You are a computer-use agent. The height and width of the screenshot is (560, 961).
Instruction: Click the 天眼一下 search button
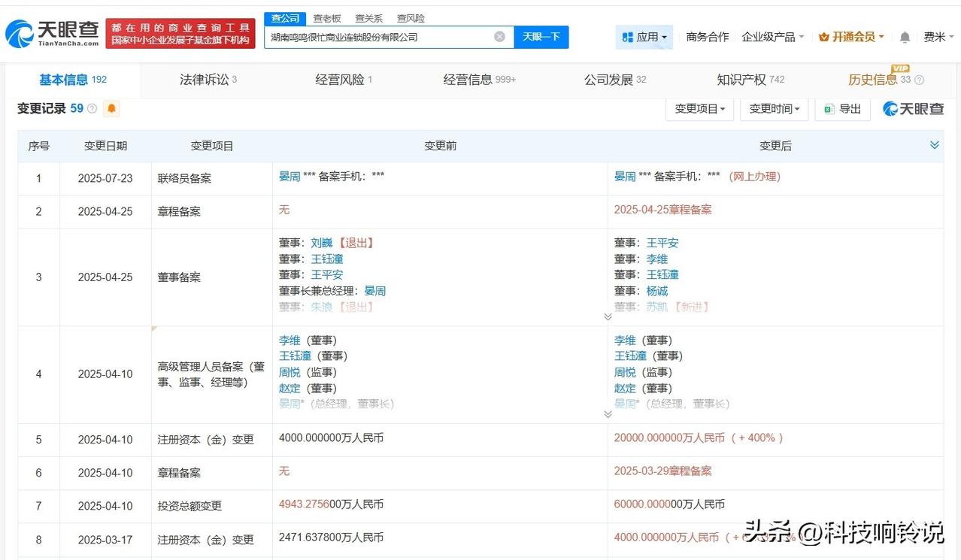(x=541, y=37)
